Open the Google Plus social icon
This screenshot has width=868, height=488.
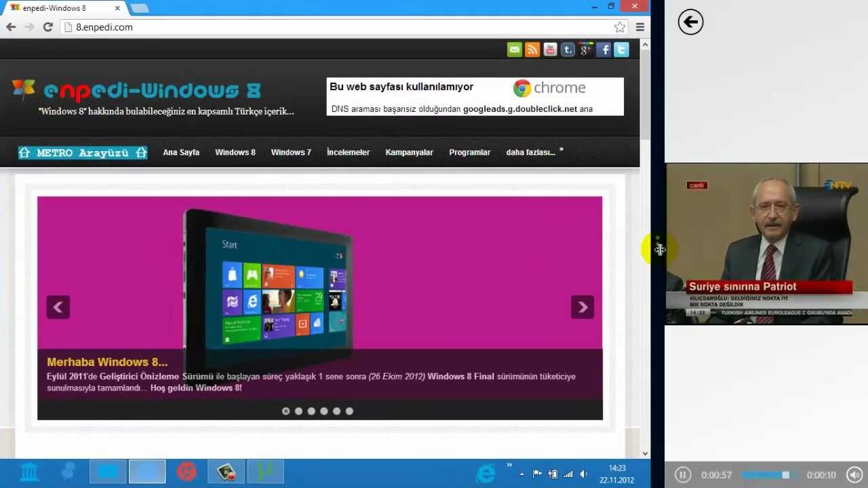(x=586, y=49)
